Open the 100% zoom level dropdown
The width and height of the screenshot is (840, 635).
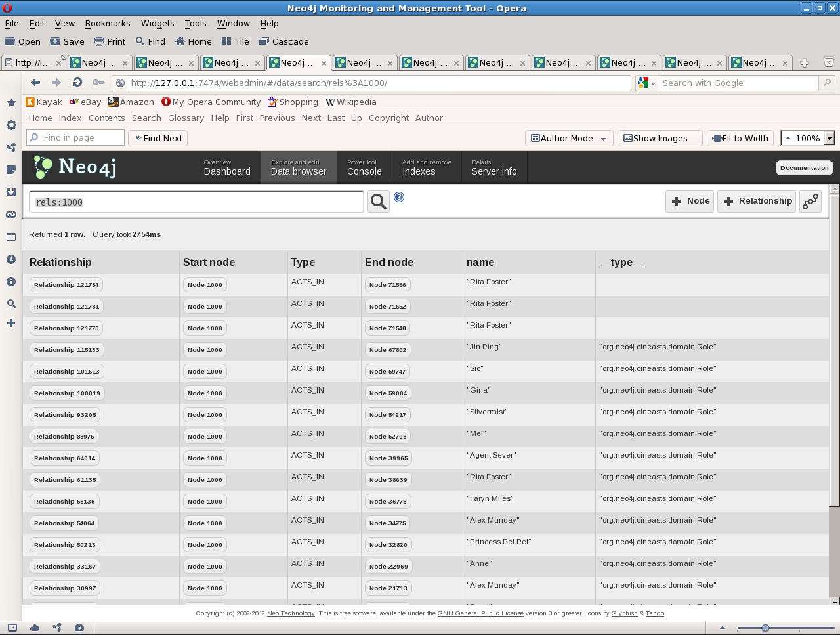click(829, 139)
